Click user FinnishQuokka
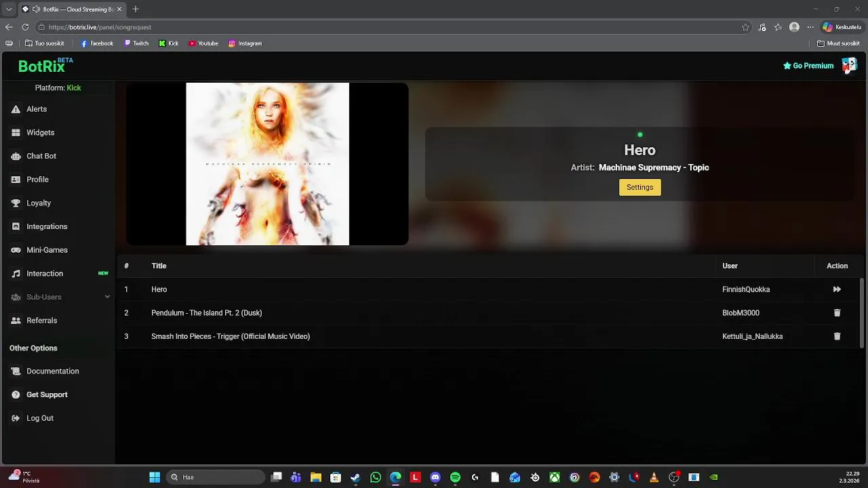The height and width of the screenshot is (488, 868). 746,289
